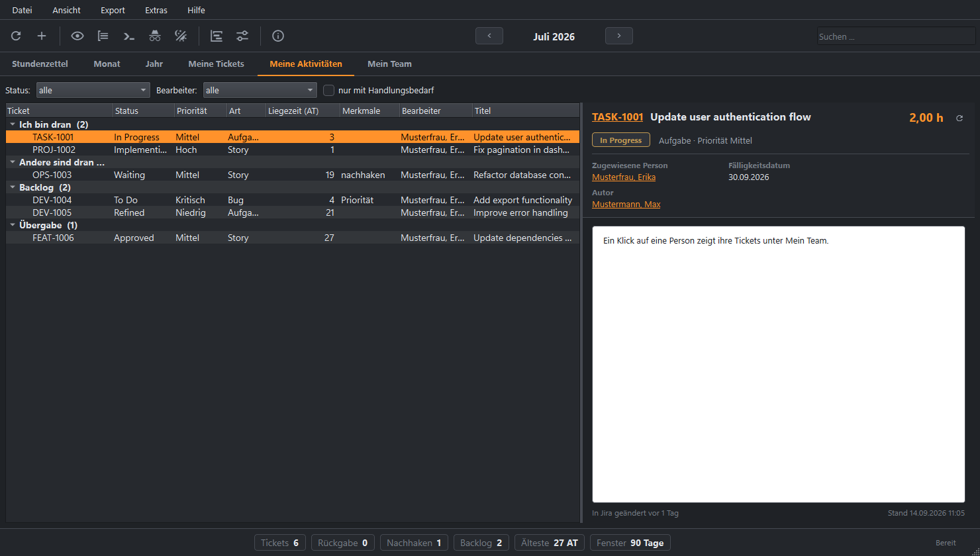This screenshot has height=556, width=980.
Task: Click the info circle icon
Action: 278,36
